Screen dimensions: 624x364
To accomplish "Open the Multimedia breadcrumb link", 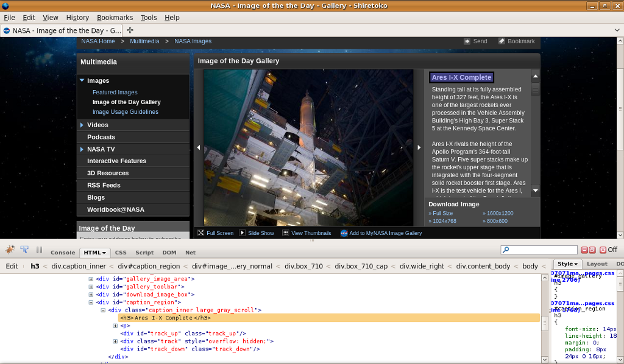I will (144, 41).
